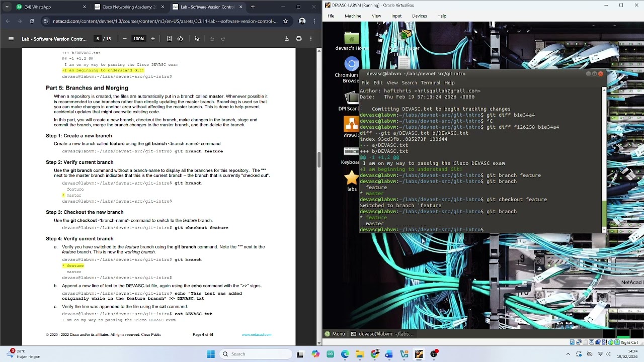Open VirtualBox Input menu
The width and height of the screenshot is (644, 362).
point(396,16)
